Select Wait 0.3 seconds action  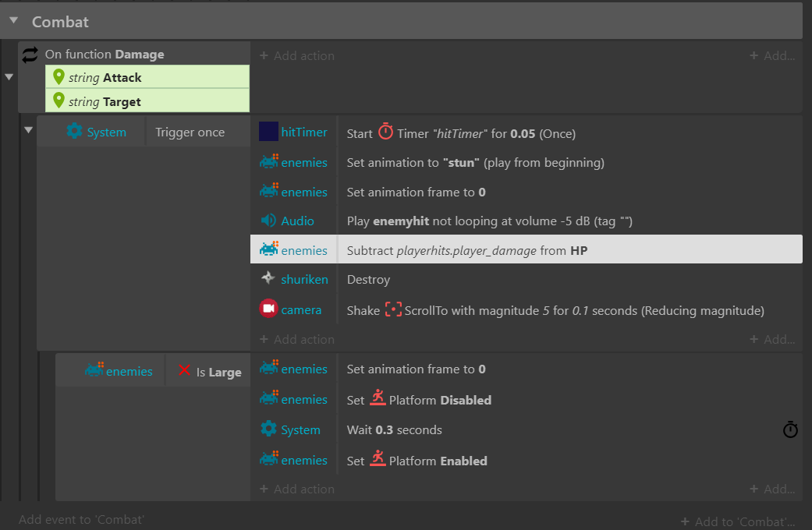pyautogui.click(x=394, y=429)
